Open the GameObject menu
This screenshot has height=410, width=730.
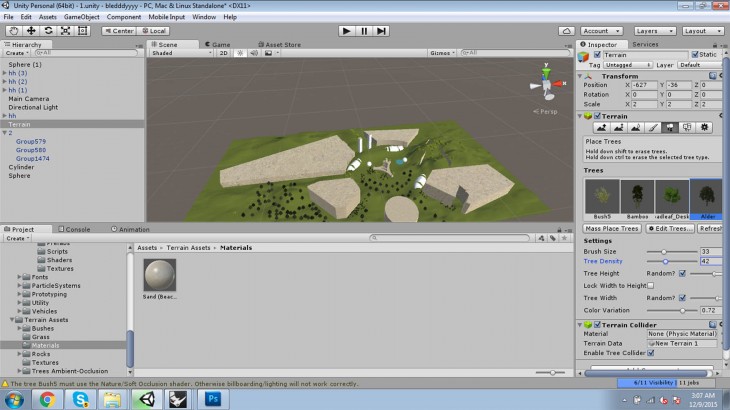point(83,17)
